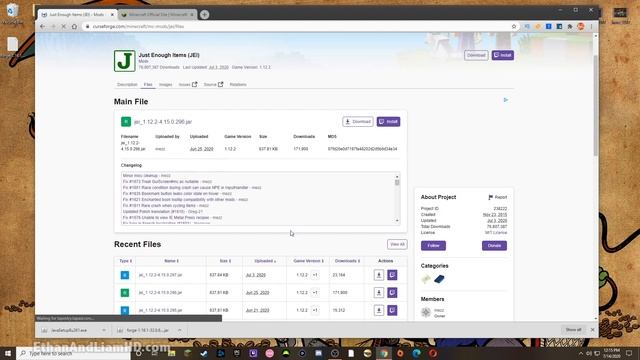Open the mezz member avatar
Viewport: 640px width, 360px height.
(426, 312)
